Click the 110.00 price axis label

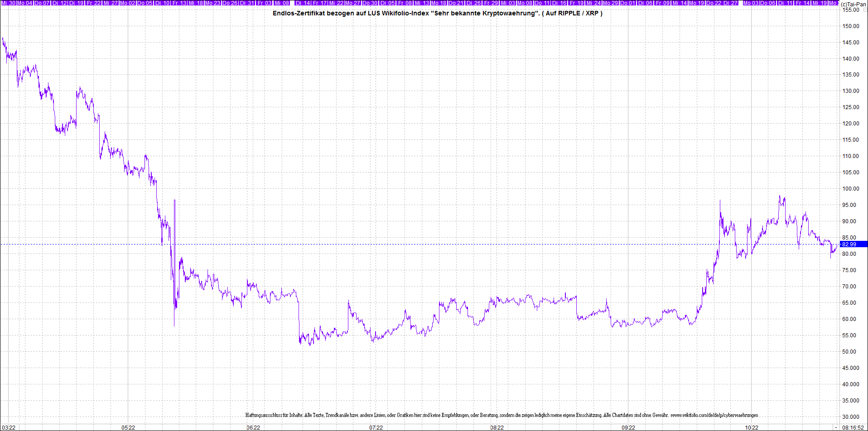coord(851,156)
